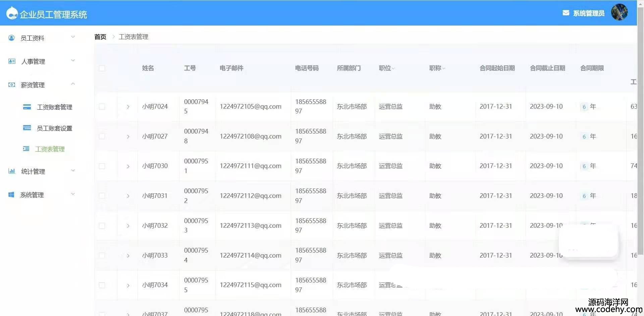Open the 职位 column filter dropdown

[393, 68]
